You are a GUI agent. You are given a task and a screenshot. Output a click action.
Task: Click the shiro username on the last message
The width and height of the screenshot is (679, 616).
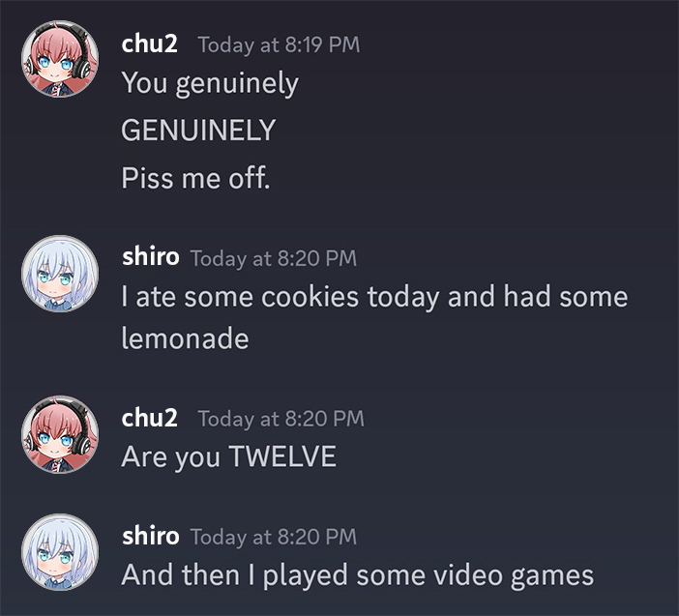[x=150, y=536]
